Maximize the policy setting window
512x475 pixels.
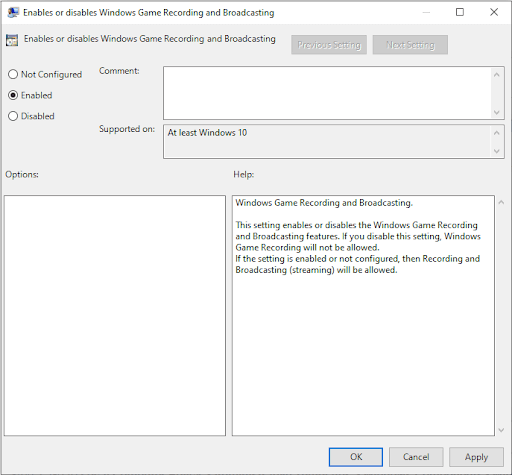(460, 12)
